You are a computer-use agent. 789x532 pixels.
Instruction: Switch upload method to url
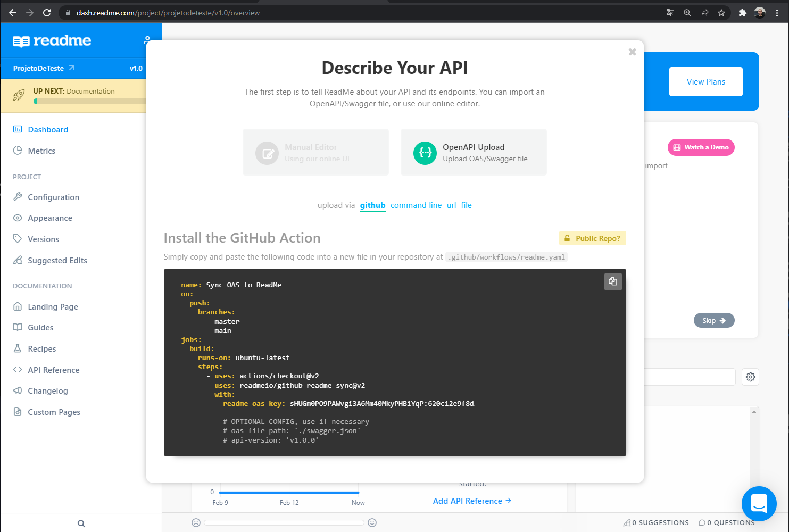(451, 205)
